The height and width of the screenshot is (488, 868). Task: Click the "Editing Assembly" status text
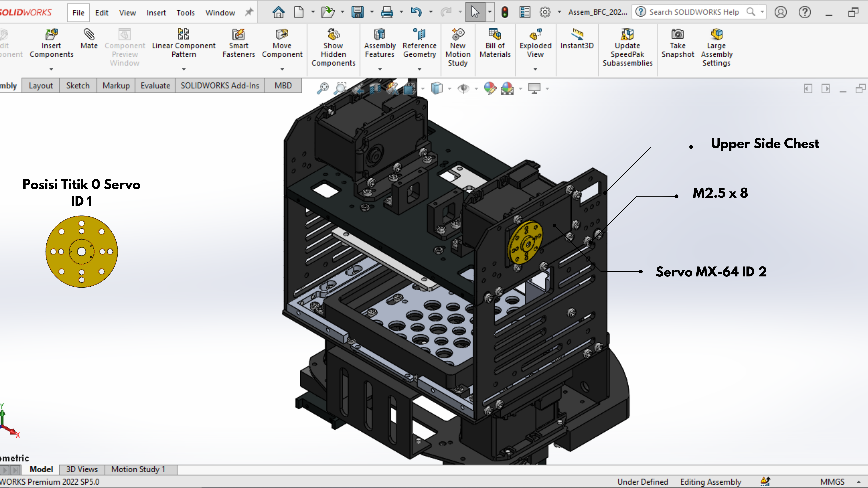711,482
